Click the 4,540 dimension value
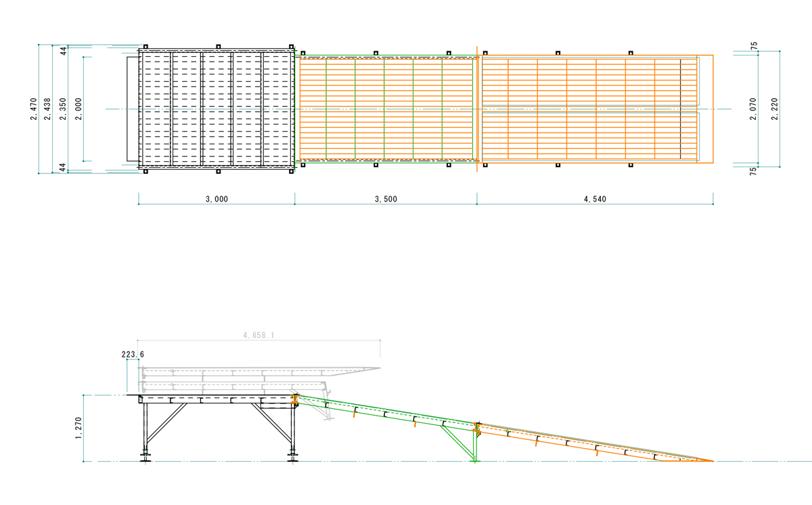Screen dimensions: 812x505 tap(595, 198)
